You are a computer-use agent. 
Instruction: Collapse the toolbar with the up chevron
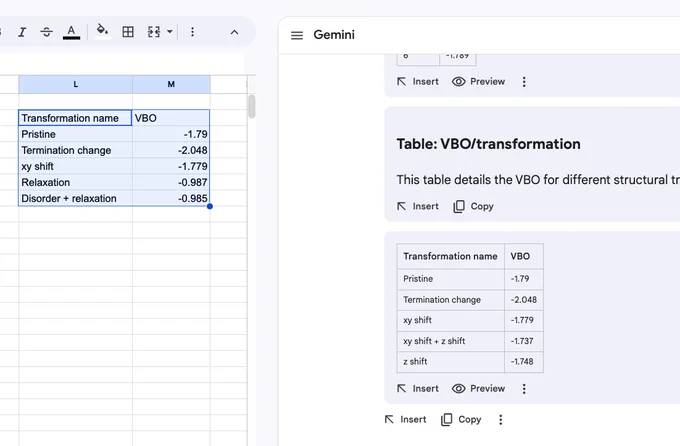pyautogui.click(x=234, y=32)
